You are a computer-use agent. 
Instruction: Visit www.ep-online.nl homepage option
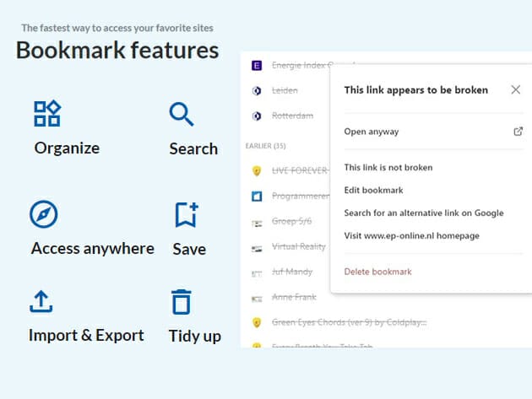point(412,236)
